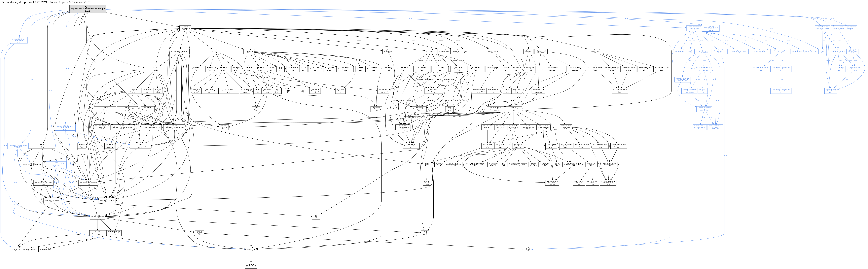Image resolution: width=868 pixels, height=269 pixels.
Task: Click the org-lsst-ccs-bootstrap test-jar node
Action: (19, 40)
